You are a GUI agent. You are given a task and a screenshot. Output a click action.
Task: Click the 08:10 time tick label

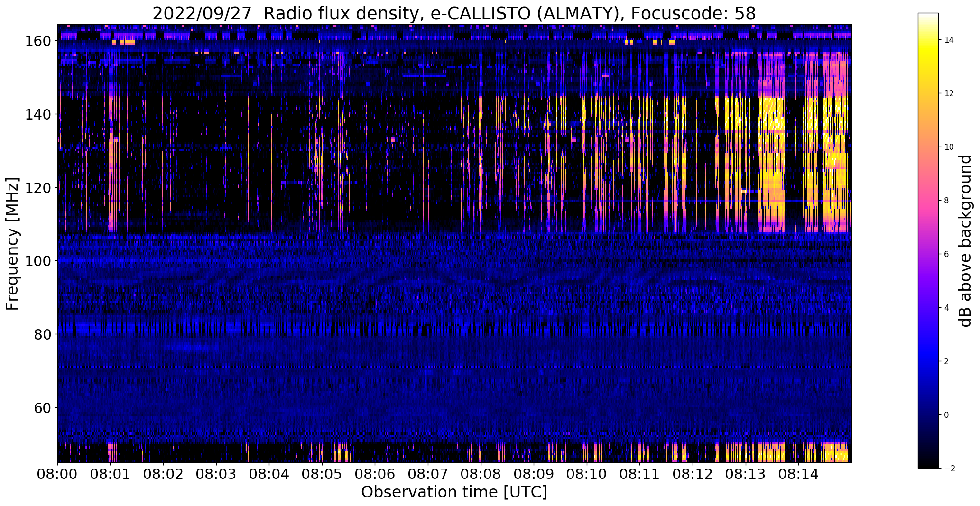pyautogui.click(x=587, y=474)
